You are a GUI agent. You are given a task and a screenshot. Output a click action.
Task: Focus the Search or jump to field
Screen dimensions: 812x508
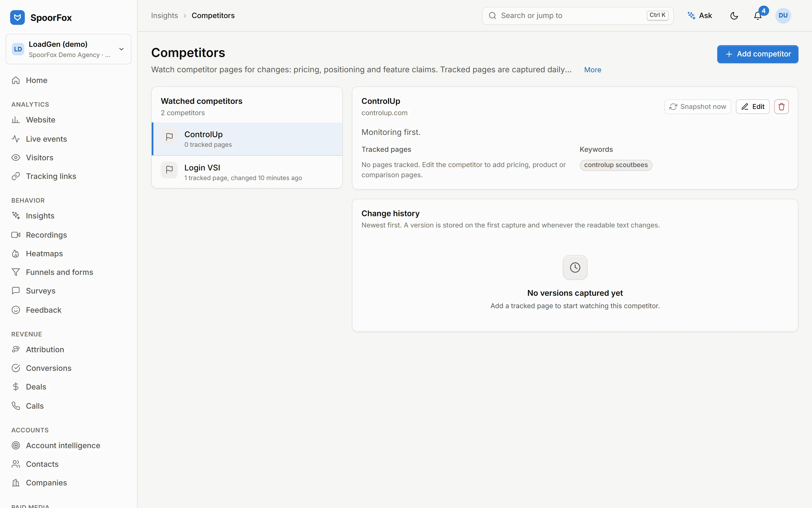578,16
